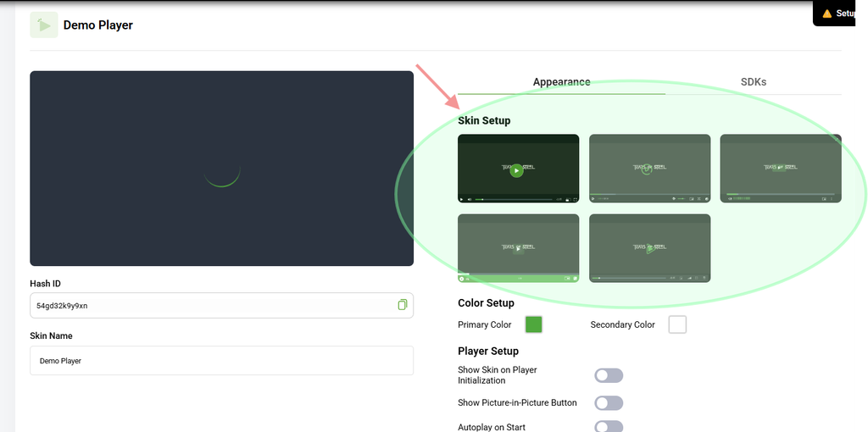The width and height of the screenshot is (868, 432).
Task: Select the skin with green bottom control bar
Action: click(518, 248)
